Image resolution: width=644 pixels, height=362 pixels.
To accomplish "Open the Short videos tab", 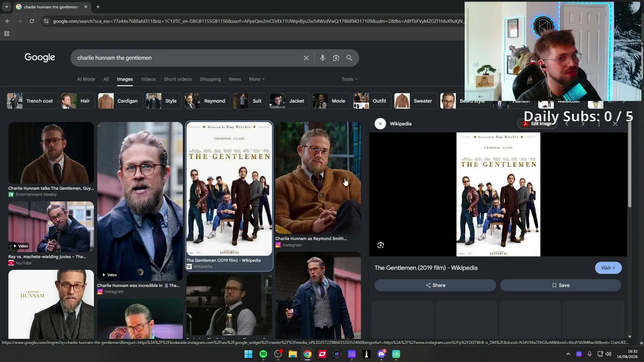I will pyautogui.click(x=178, y=79).
